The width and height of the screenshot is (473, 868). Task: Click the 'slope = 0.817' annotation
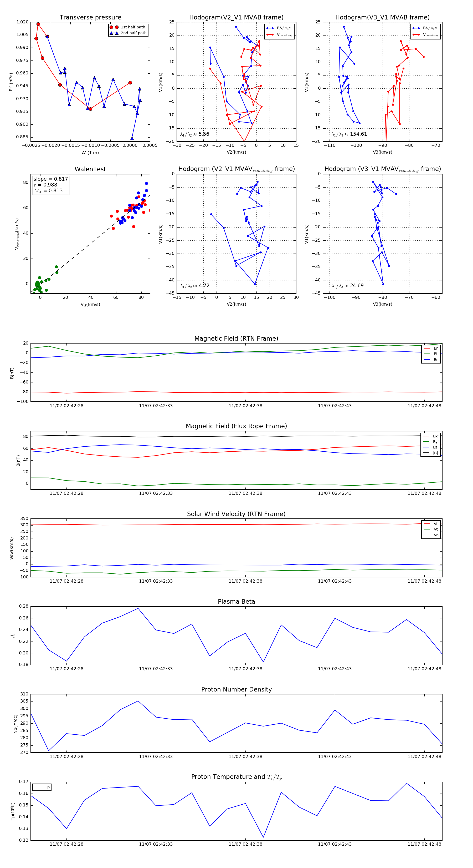pos(50,179)
